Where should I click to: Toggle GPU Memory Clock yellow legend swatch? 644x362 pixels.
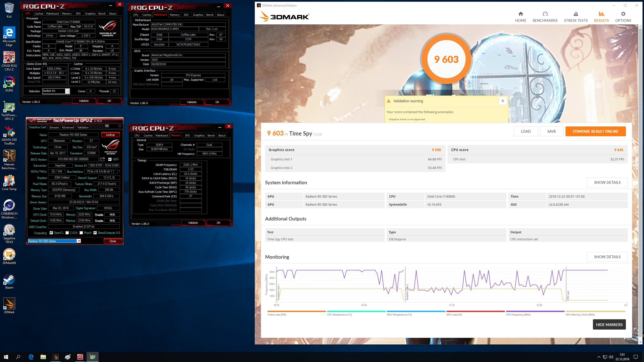point(595,311)
